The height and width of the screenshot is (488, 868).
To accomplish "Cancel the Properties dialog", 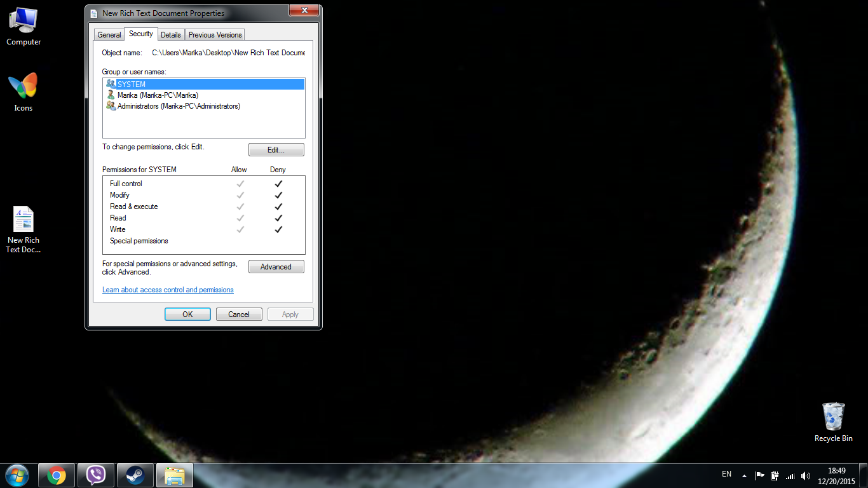I will [239, 314].
